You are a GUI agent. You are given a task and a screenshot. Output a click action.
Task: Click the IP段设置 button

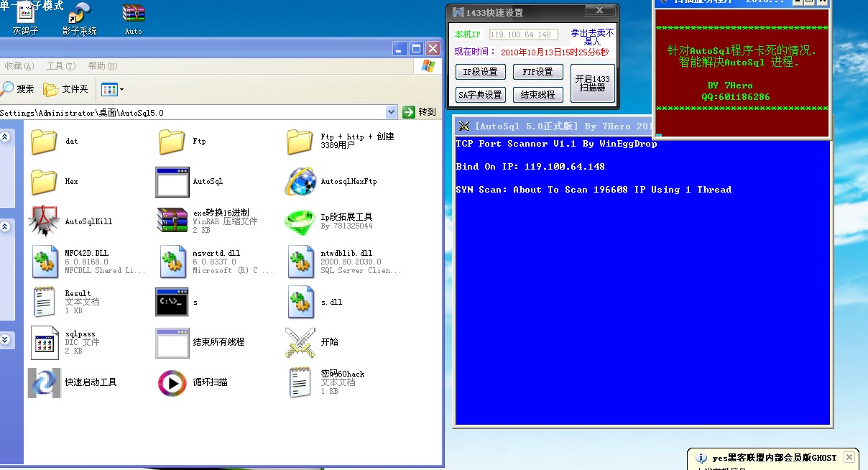point(480,72)
